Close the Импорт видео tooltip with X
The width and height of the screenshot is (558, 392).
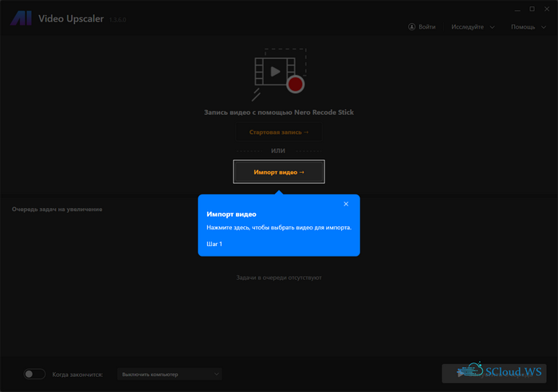[346, 204]
